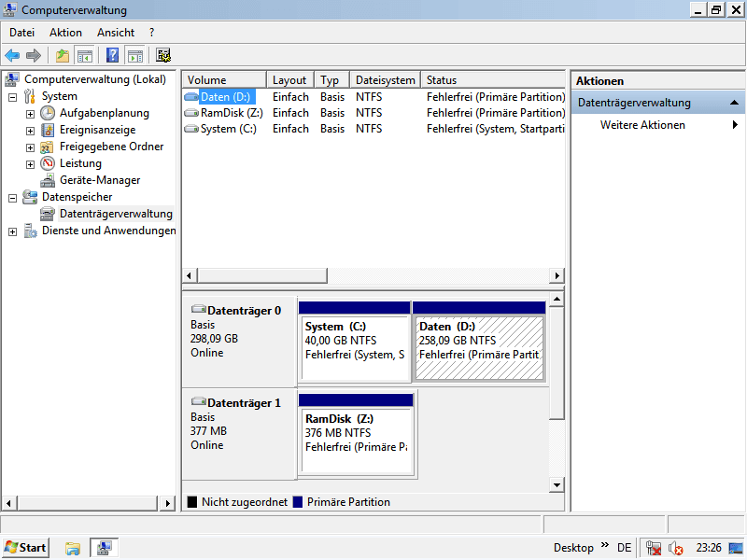Open the Datei menu
747x560 pixels.
(x=21, y=33)
